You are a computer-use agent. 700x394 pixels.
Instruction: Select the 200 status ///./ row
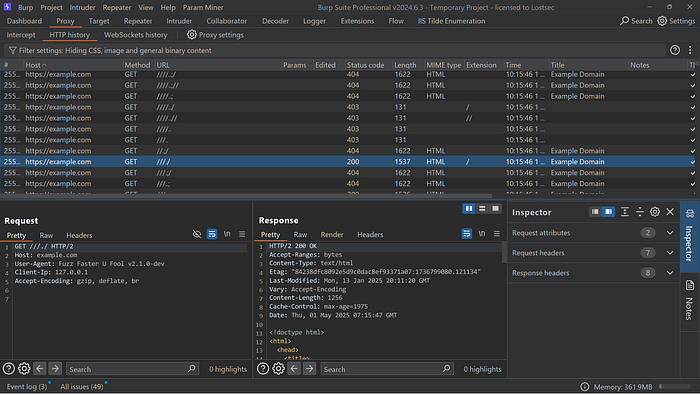(x=348, y=162)
